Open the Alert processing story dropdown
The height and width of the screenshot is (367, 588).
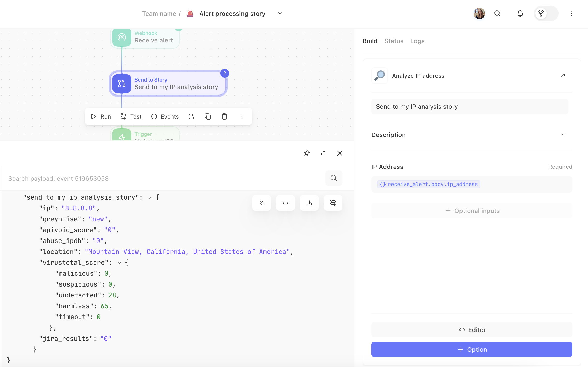[280, 13]
